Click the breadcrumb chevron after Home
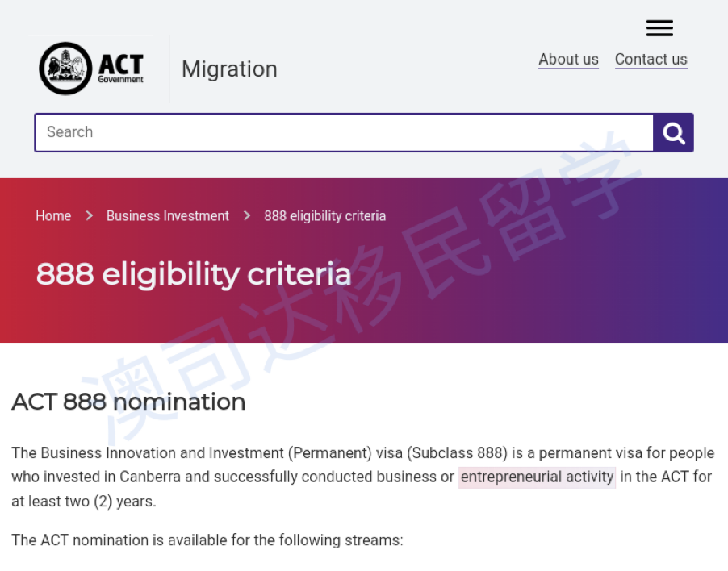Screen dimensions: 728x571 (x=87, y=215)
